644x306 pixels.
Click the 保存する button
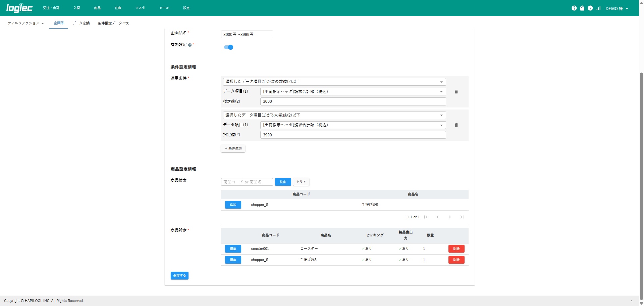point(179,276)
